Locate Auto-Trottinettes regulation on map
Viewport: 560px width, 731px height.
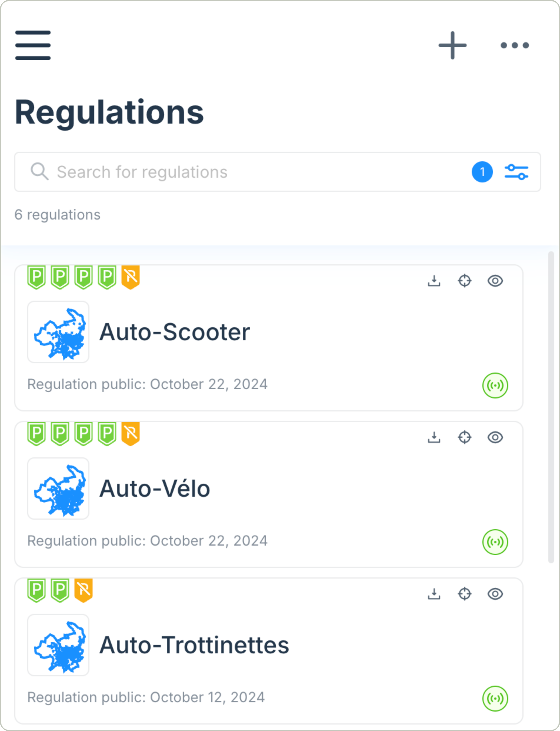(465, 594)
